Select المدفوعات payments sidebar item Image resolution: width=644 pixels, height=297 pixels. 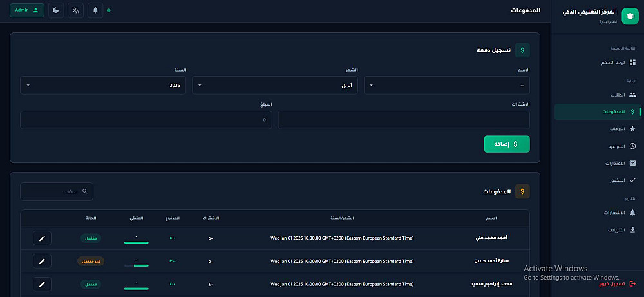[597, 111]
